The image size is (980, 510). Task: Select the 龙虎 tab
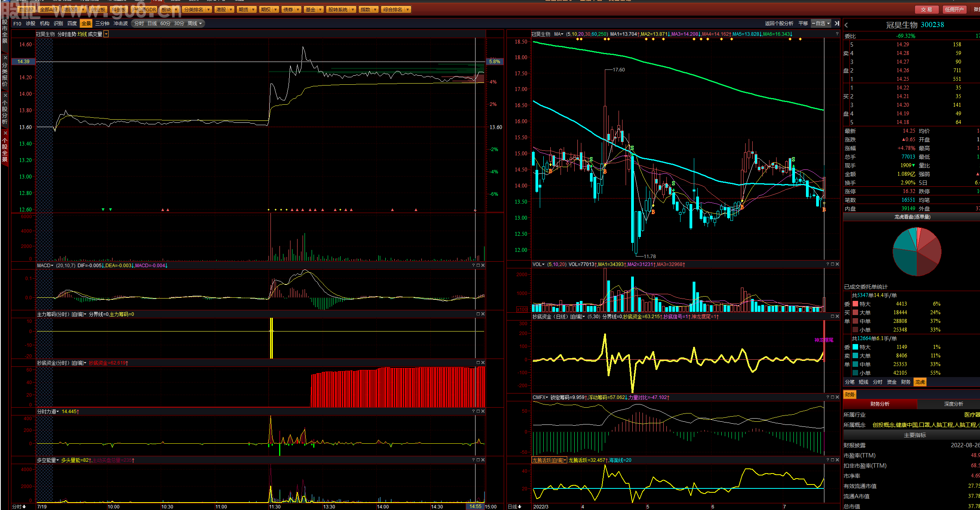pyautogui.click(x=920, y=382)
